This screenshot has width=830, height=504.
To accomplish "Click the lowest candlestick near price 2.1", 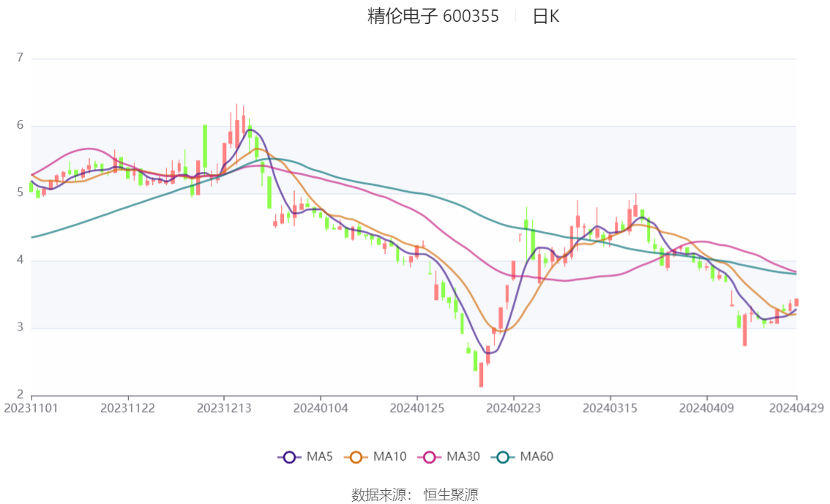I will (481, 375).
